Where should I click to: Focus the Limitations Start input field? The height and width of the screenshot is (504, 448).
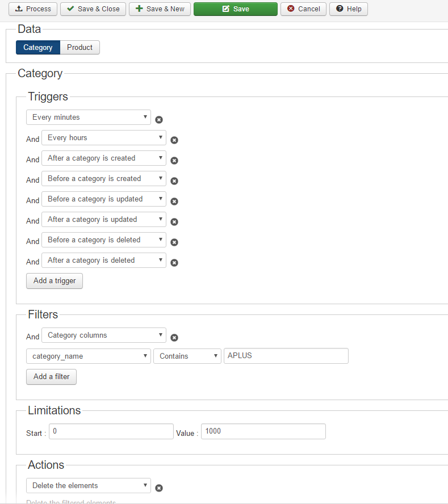coord(111,431)
